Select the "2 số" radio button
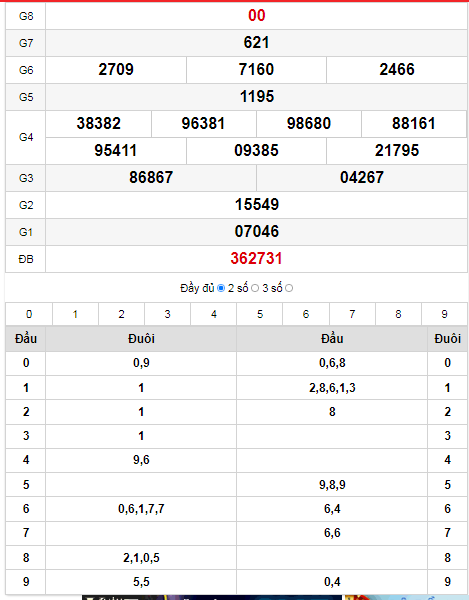The width and height of the screenshot is (469, 600). click(255, 288)
